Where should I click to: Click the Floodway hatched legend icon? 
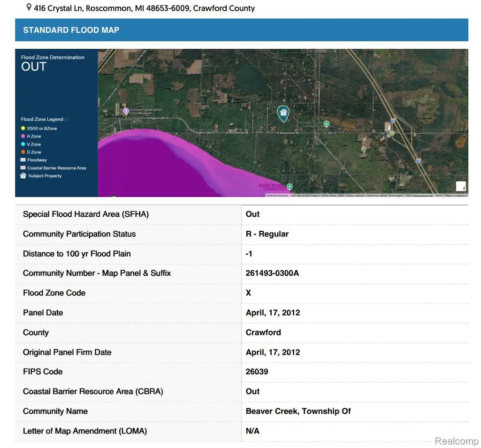click(x=23, y=160)
